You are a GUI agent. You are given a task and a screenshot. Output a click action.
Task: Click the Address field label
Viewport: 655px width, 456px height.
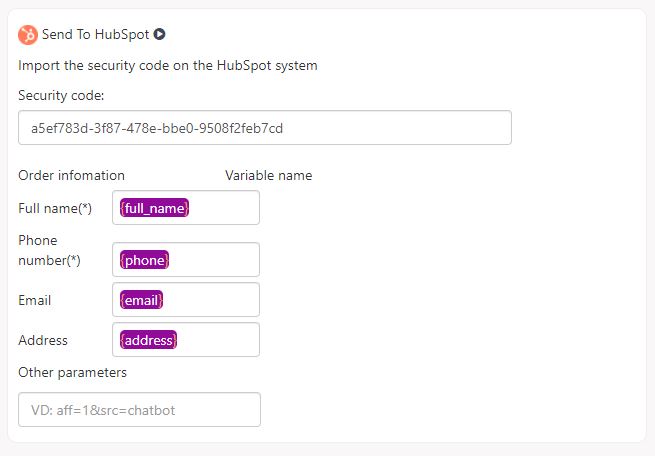[x=43, y=340]
